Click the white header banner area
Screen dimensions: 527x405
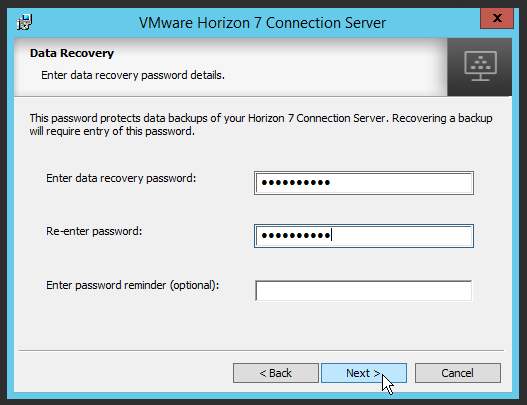coord(231,67)
